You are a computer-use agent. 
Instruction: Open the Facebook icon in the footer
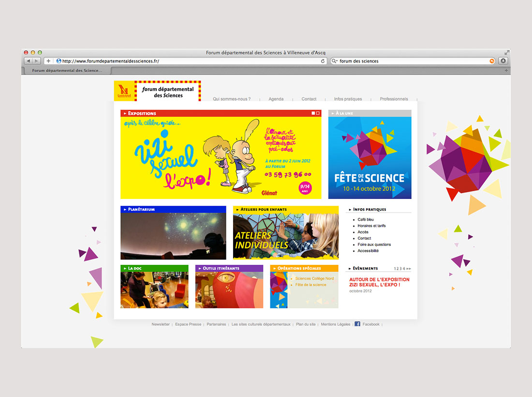tap(357, 324)
